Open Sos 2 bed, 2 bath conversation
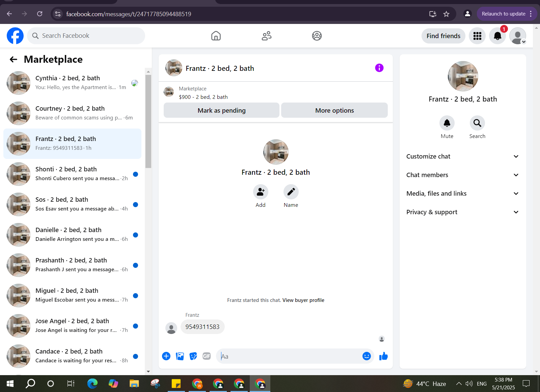The height and width of the screenshot is (392, 540). pyautogui.click(x=72, y=204)
